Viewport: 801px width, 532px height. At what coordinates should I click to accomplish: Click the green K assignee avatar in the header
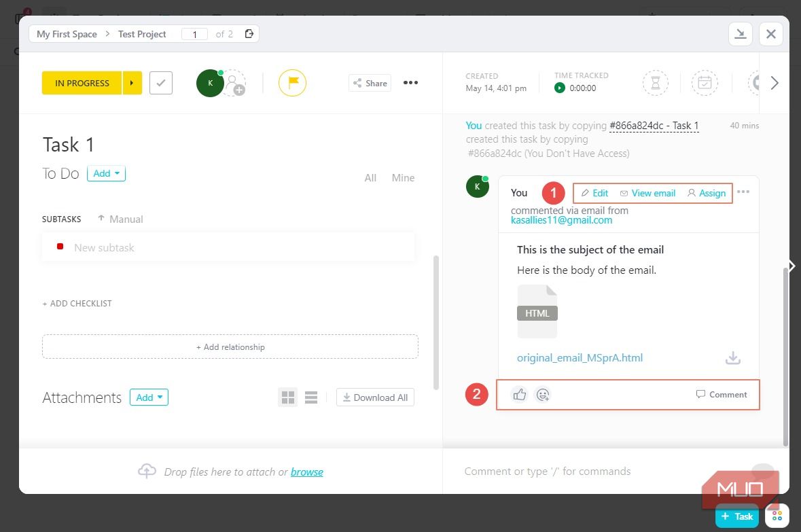click(210, 83)
